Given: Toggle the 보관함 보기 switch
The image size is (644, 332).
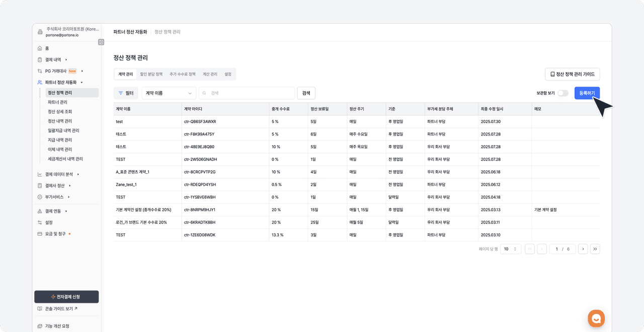Looking at the screenshot, I should tap(562, 93).
